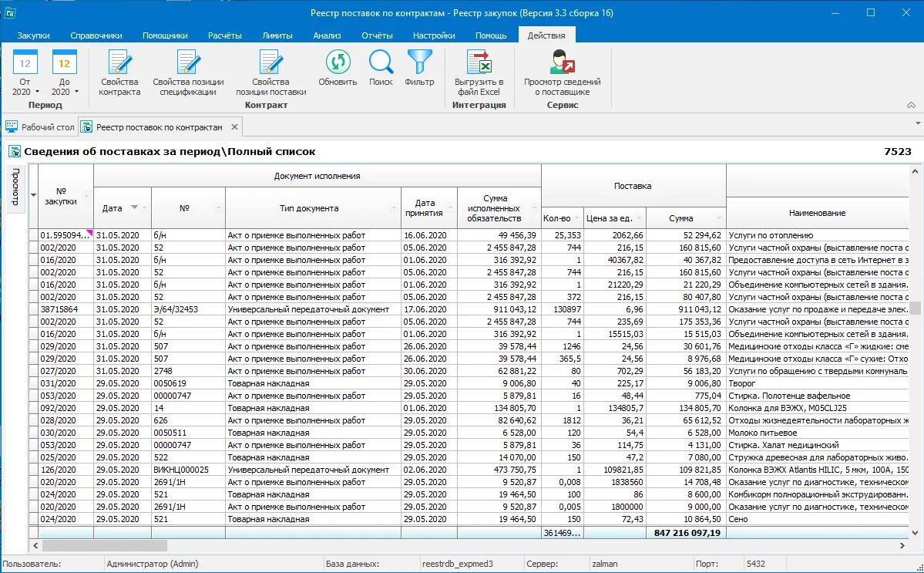
Task: Open the Помощь menu
Action: pos(491,35)
